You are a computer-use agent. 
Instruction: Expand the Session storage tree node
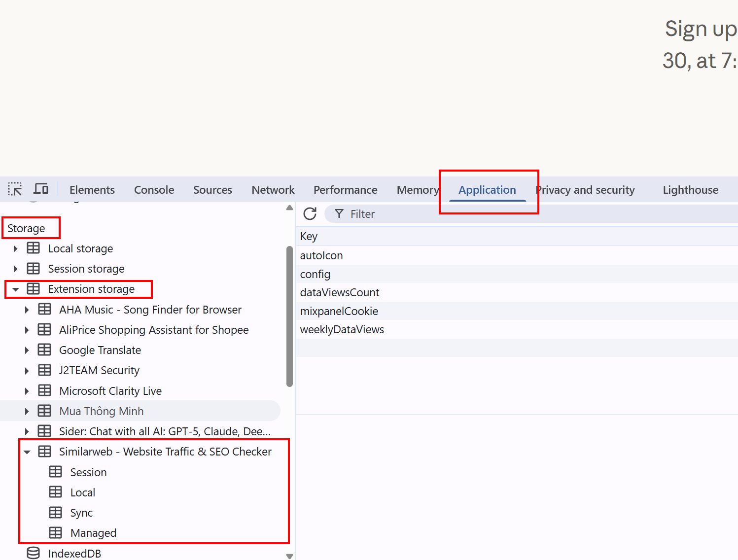click(x=15, y=269)
